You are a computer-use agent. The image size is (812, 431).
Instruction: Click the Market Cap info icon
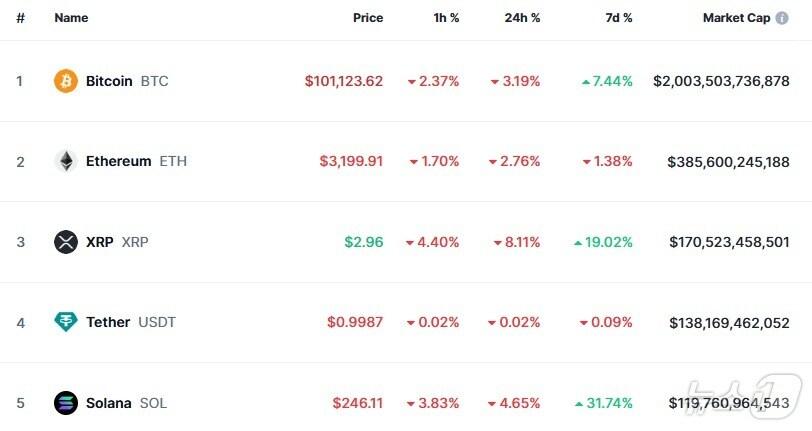(782, 18)
